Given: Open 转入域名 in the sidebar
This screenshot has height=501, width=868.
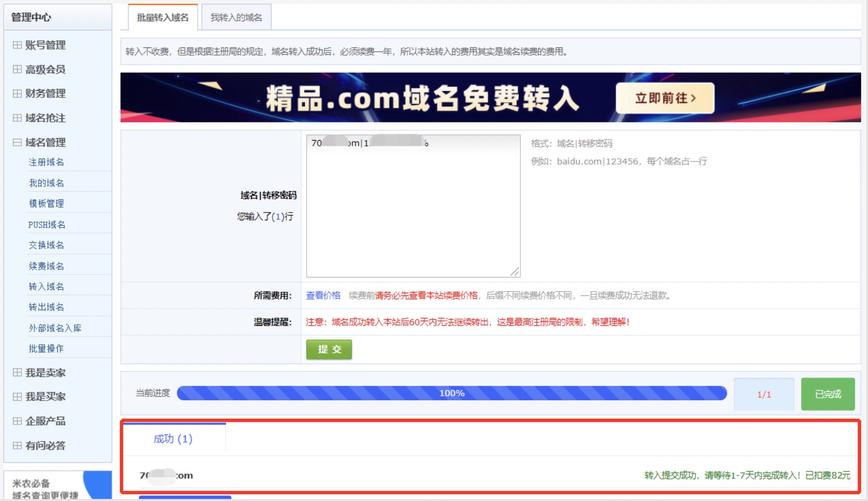Looking at the screenshot, I should [x=46, y=286].
